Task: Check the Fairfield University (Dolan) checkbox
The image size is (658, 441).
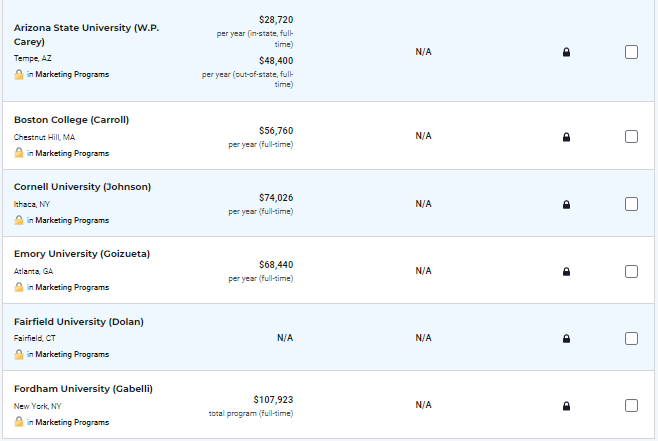Action: [x=631, y=338]
